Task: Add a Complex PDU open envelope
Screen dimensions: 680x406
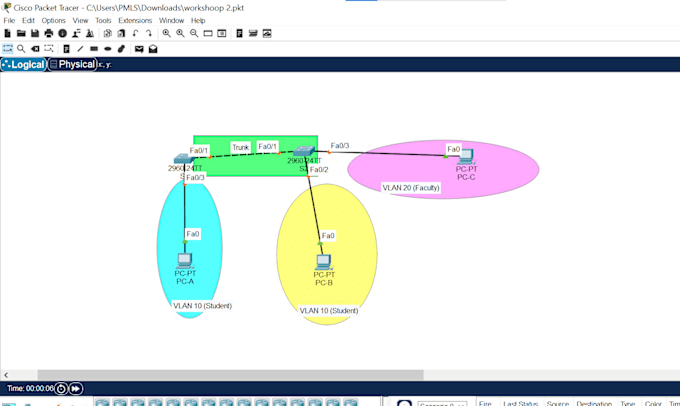Action: [153, 49]
